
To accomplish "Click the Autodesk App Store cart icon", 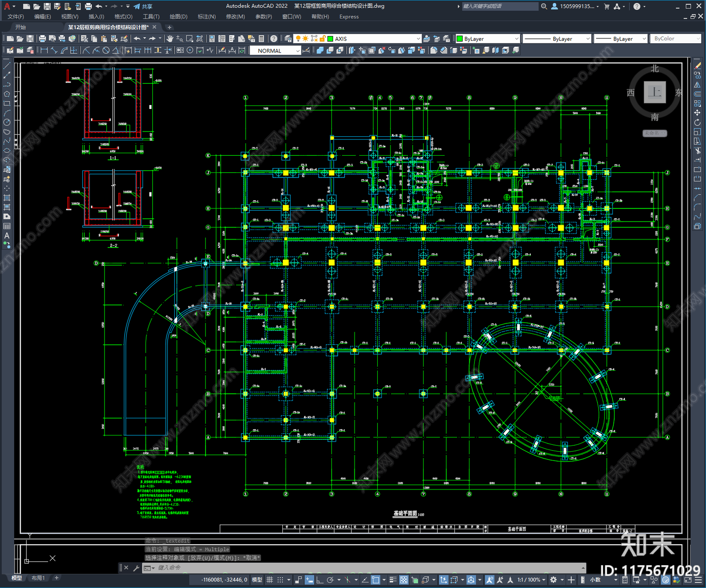I will [x=606, y=6].
